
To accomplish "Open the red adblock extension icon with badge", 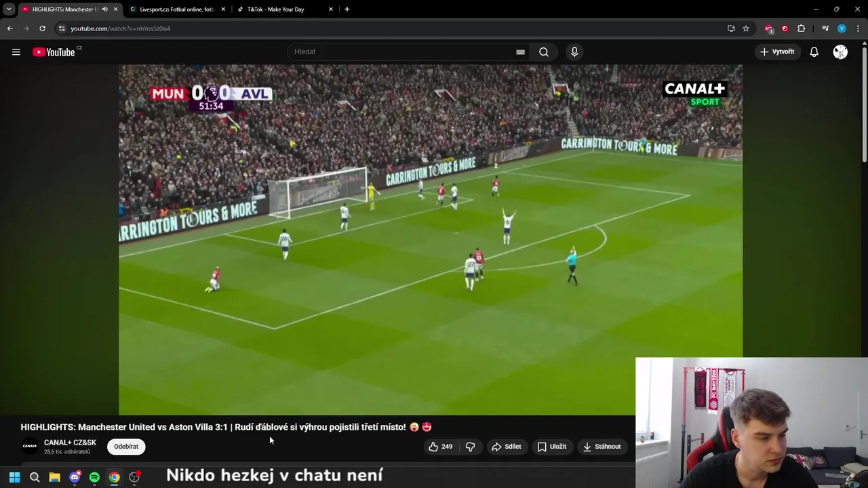I will coord(768,28).
